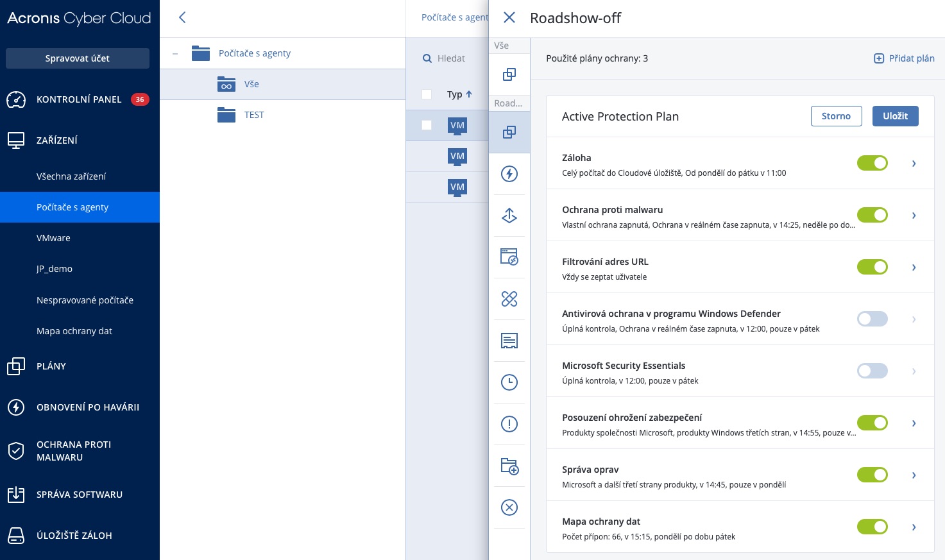The width and height of the screenshot is (945, 560).
Task: Click the Úložiště záloh drive icon
Action: tap(16, 536)
